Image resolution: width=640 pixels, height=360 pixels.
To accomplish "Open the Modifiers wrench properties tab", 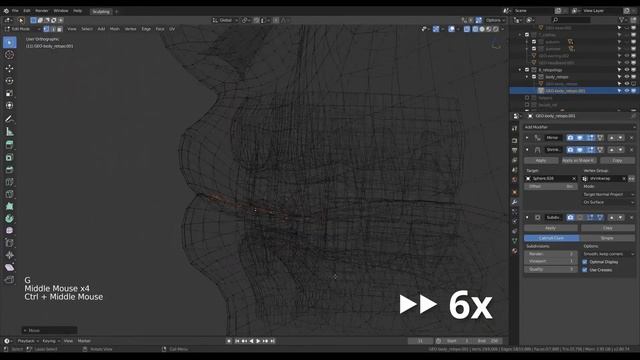I will (x=515, y=202).
